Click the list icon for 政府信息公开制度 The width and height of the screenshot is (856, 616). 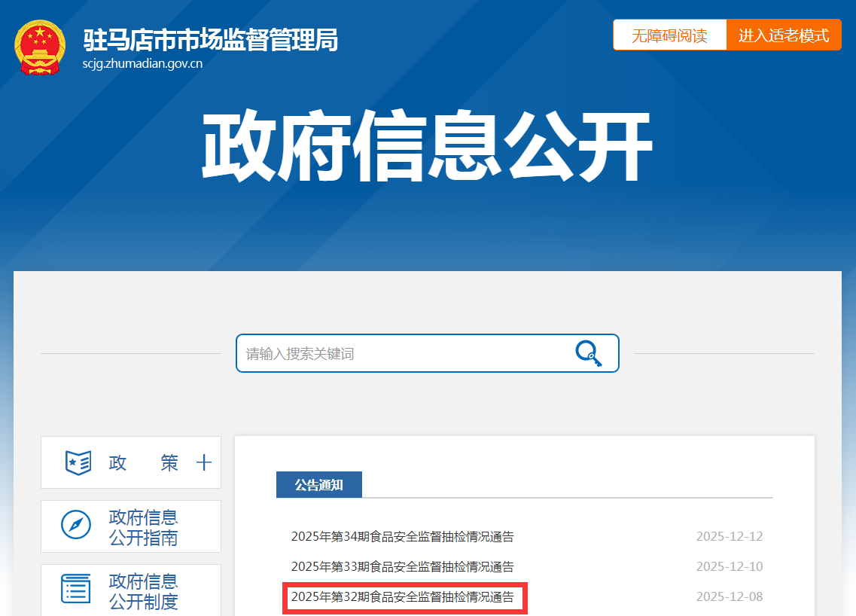[x=76, y=589]
